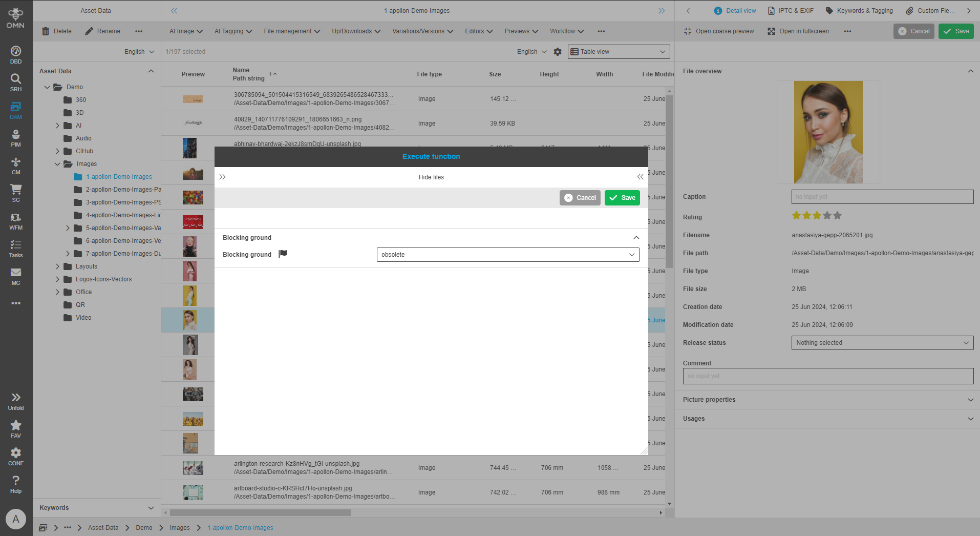
Task: Collapse the Blocking ground section
Action: click(636, 238)
